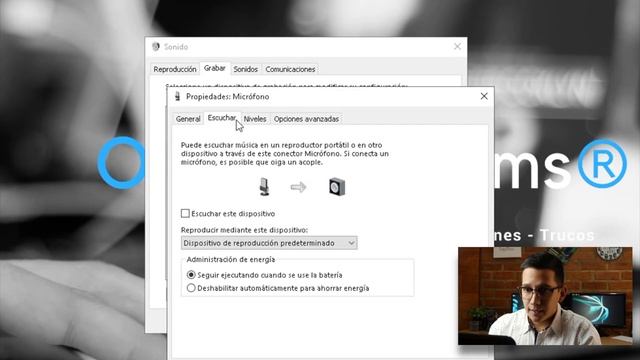
Task: Select the Grabar tab in Sonido window
Action: (x=215, y=68)
